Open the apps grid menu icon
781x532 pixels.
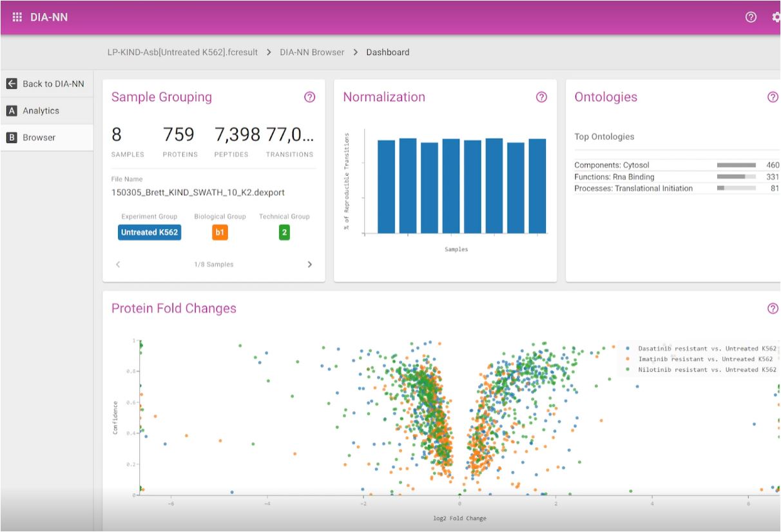pyautogui.click(x=17, y=17)
